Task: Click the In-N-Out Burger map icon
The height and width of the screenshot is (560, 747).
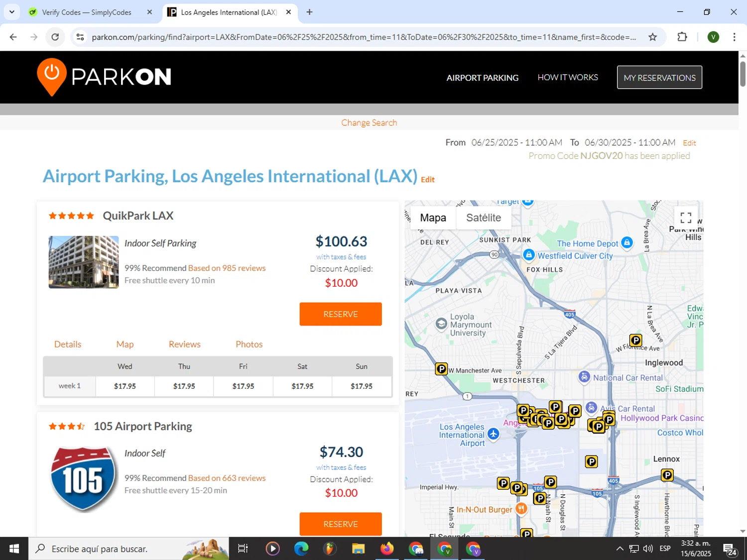Action: pyautogui.click(x=521, y=508)
